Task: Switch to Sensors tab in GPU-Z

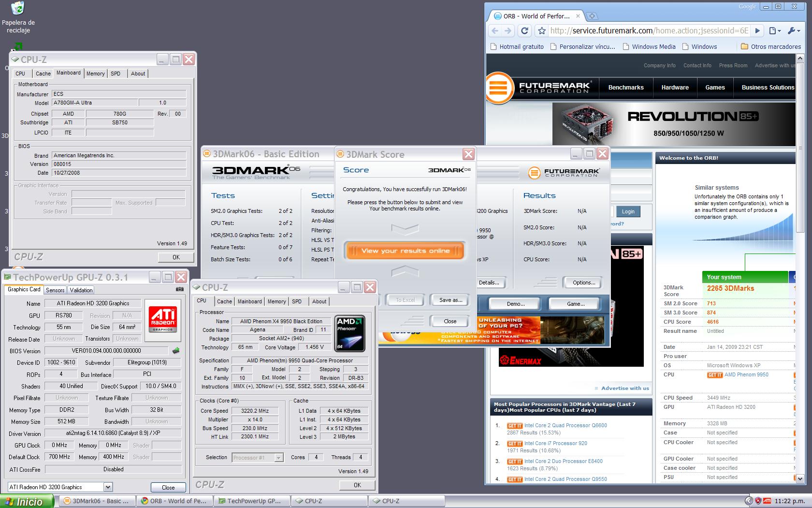Action: click(55, 290)
